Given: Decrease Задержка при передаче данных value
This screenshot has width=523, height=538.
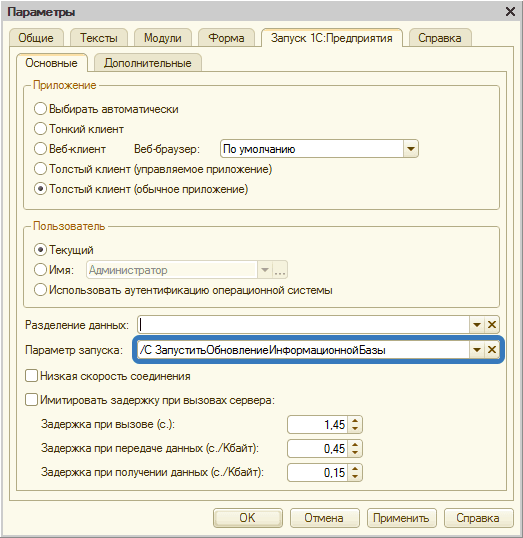Looking at the screenshot, I should tap(355, 453).
